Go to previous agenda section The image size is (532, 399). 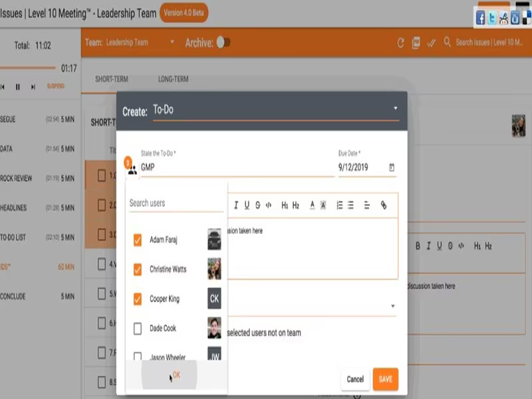(x=3, y=87)
